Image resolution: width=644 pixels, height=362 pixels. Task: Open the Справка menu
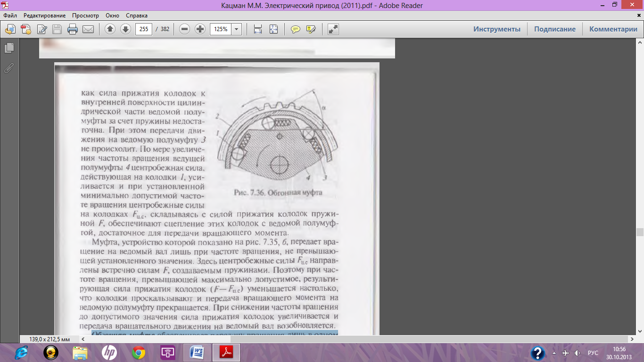pos(136,16)
